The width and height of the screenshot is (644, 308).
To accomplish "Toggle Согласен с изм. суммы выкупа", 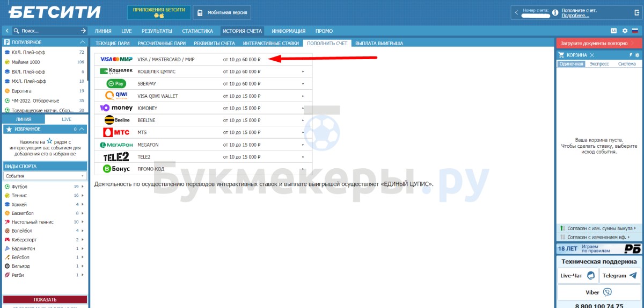I will (x=598, y=228).
